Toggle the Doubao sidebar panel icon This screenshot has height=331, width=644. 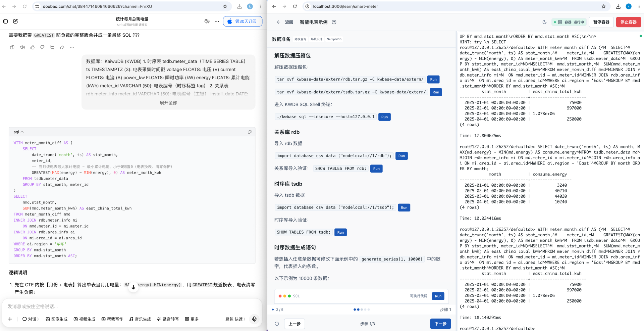5,21
